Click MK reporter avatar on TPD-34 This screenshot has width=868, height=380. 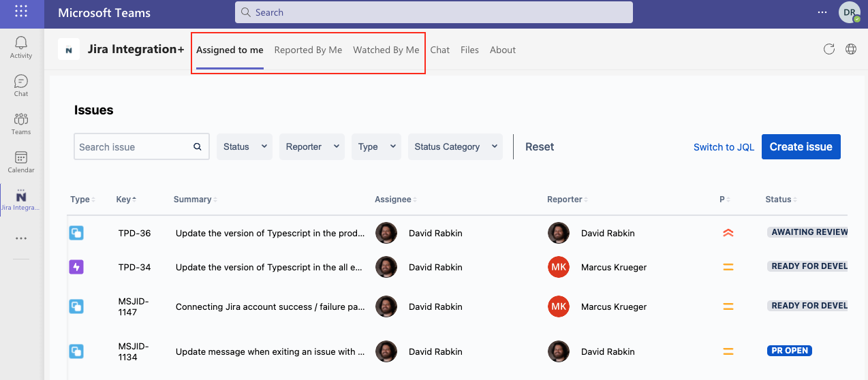pos(559,267)
